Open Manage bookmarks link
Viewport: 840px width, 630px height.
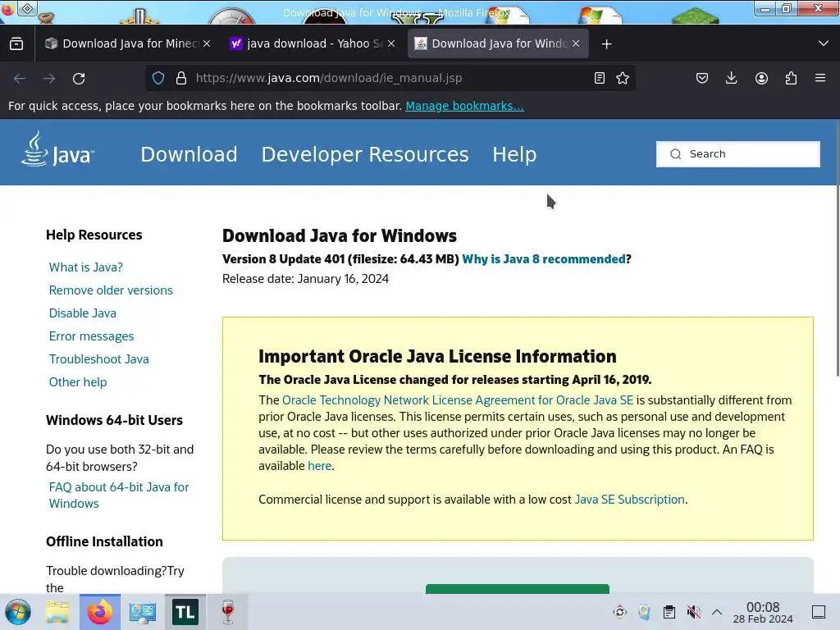(464, 106)
